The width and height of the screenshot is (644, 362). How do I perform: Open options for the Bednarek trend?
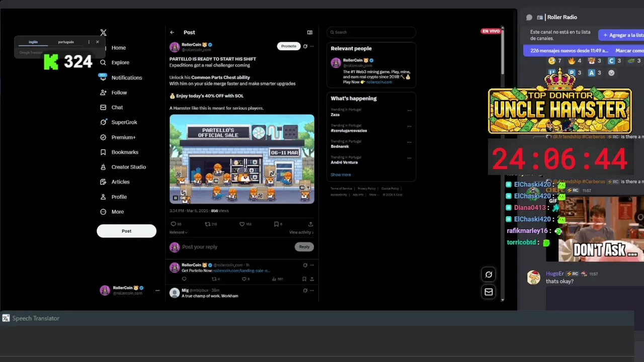point(409,142)
